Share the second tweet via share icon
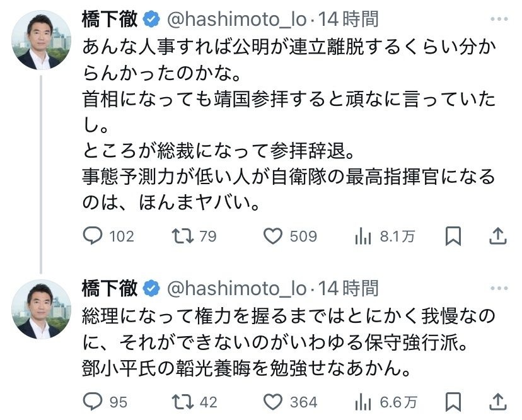The width and height of the screenshot is (522, 420). (x=498, y=401)
